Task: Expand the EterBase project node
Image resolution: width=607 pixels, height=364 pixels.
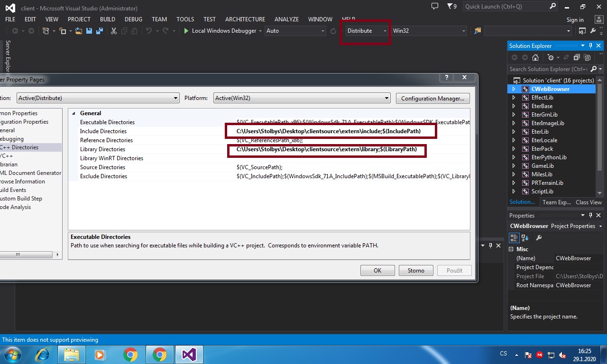Action: 514,106
